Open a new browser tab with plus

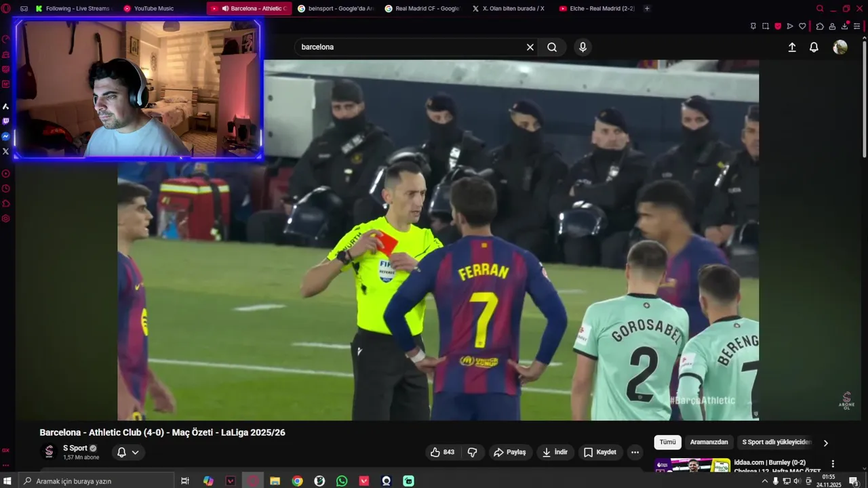coord(647,9)
